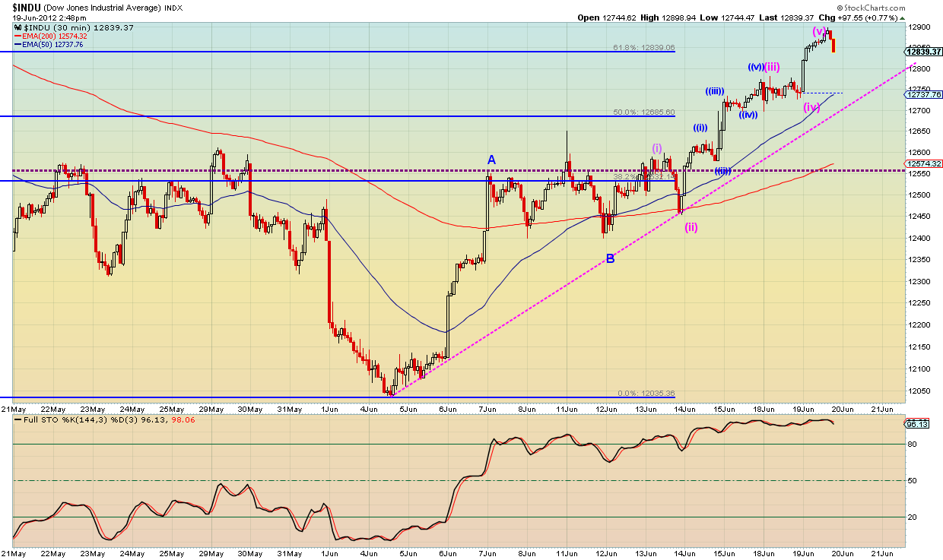Screen dimensions: 943x560
Task: Click the 12737.76 EMA price tag on right axis
Action: [925, 94]
